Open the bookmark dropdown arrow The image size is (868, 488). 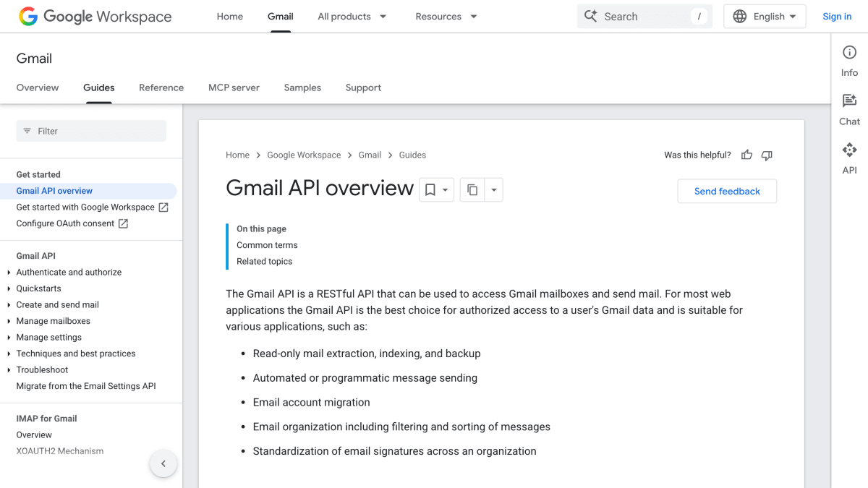coord(446,190)
